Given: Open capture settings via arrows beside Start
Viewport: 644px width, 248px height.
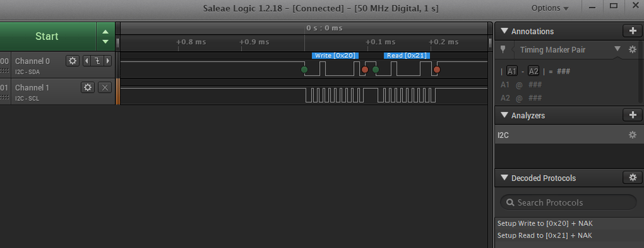Looking at the screenshot, I should pos(106,36).
